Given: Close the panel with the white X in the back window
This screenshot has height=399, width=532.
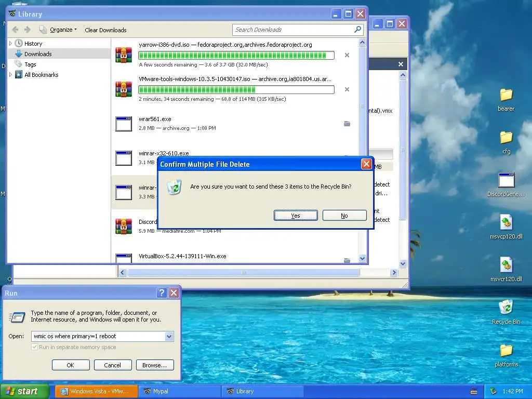Looking at the screenshot, I should coord(401,64).
